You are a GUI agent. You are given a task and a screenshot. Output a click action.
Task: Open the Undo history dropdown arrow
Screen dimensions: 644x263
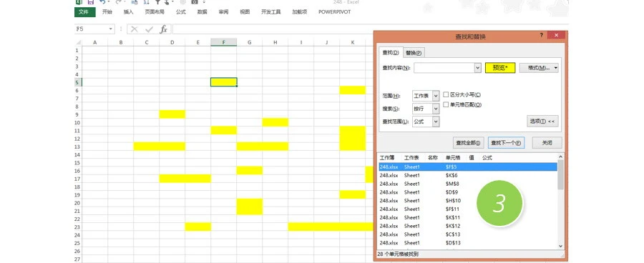click(x=109, y=1)
